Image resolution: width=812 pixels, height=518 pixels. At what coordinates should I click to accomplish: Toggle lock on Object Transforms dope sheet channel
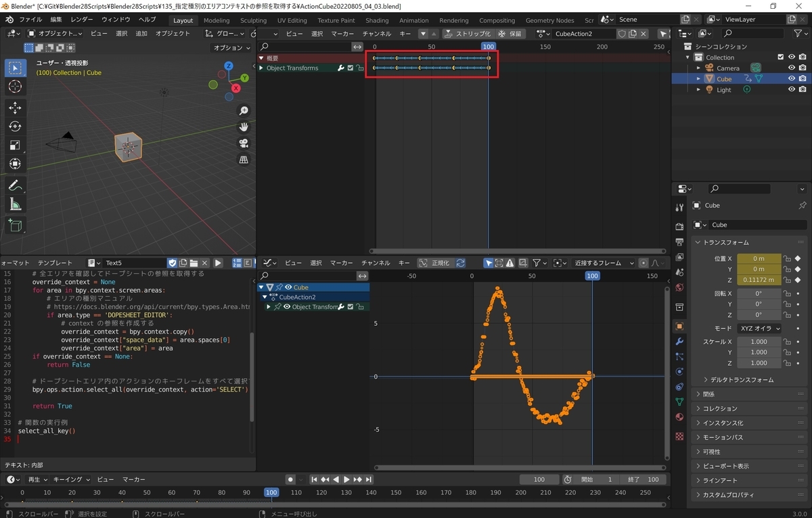360,68
